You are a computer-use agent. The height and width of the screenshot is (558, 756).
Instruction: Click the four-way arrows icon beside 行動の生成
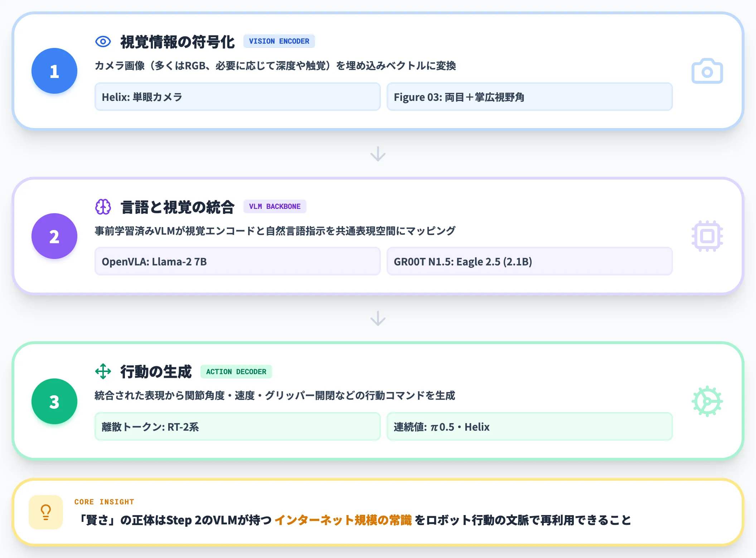[x=103, y=371]
